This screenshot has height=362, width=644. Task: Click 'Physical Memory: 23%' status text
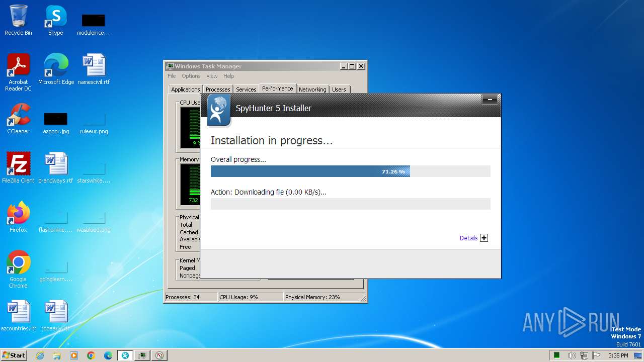pyautogui.click(x=312, y=297)
